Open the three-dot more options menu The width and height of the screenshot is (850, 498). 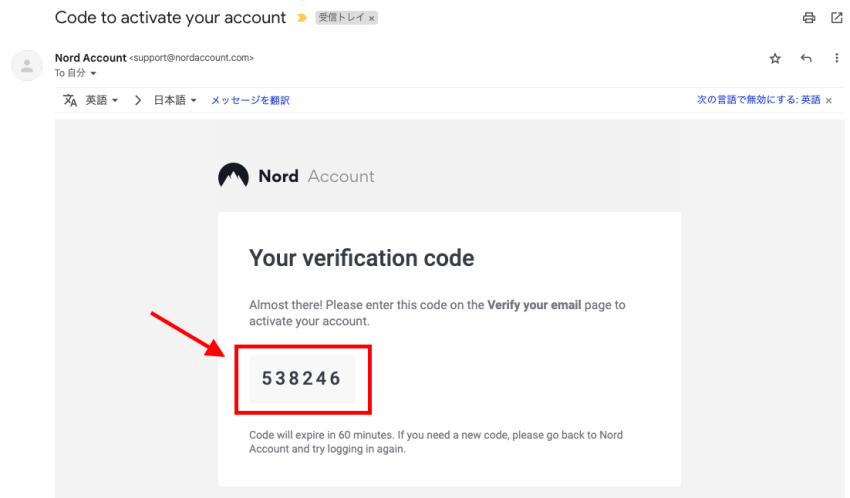836,58
